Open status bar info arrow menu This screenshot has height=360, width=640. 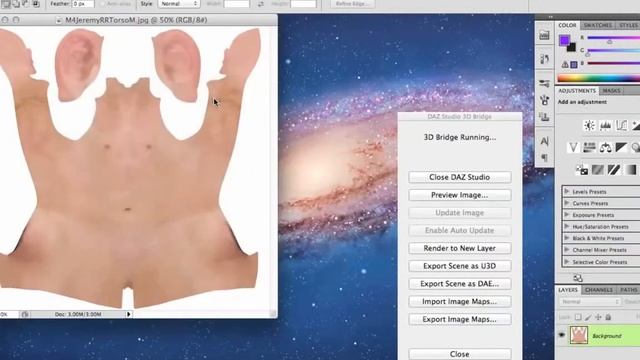click(129, 314)
